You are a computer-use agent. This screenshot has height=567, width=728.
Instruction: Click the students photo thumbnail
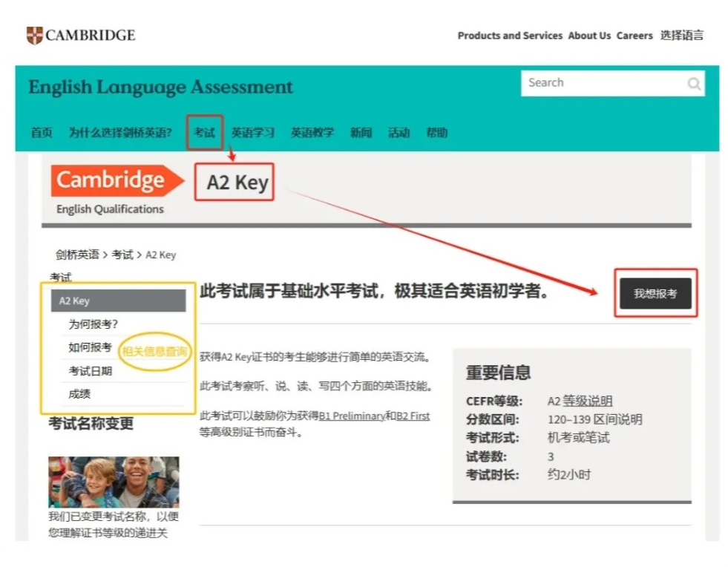click(114, 482)
